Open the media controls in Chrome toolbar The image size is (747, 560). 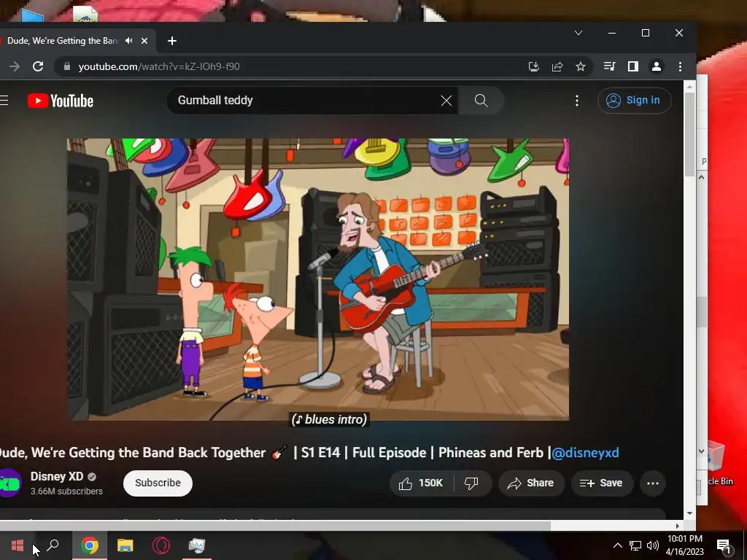pyautogui.click(x=609, y=66)
